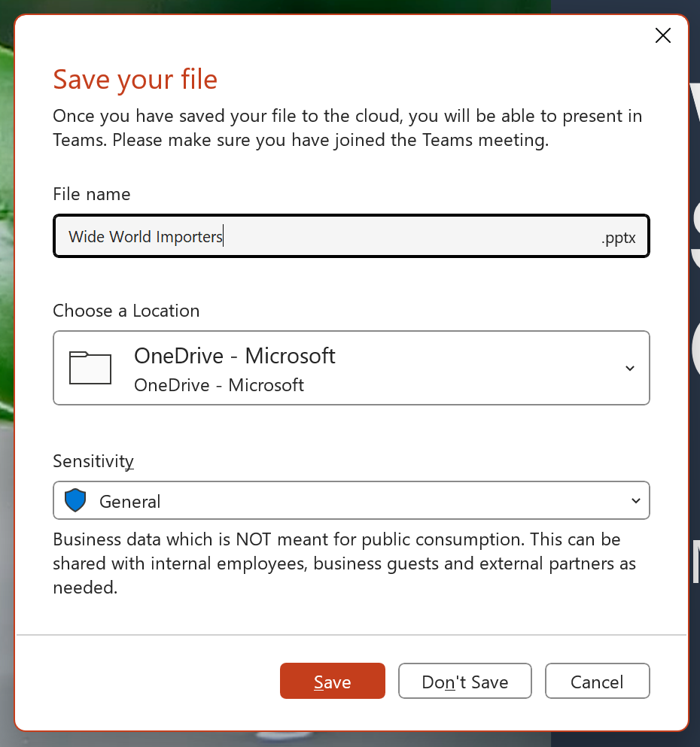The height and width of the screenshot is (747, 700).
Task: Click the "Choose a Location" label
Action: [126, 311]
